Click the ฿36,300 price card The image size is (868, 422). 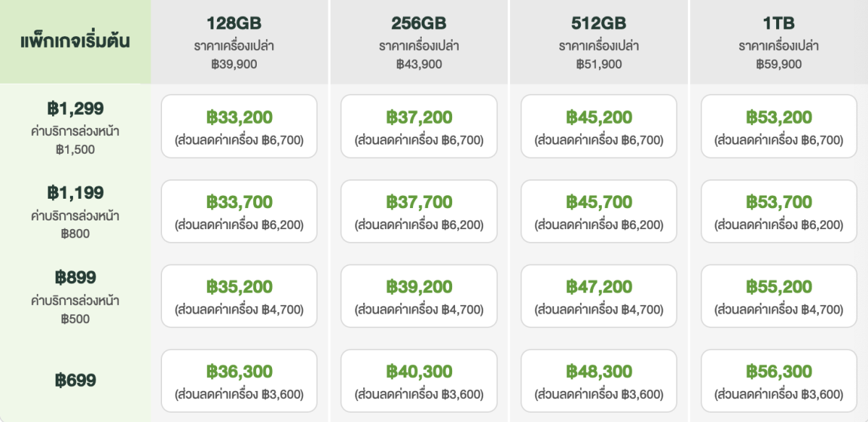239,381
